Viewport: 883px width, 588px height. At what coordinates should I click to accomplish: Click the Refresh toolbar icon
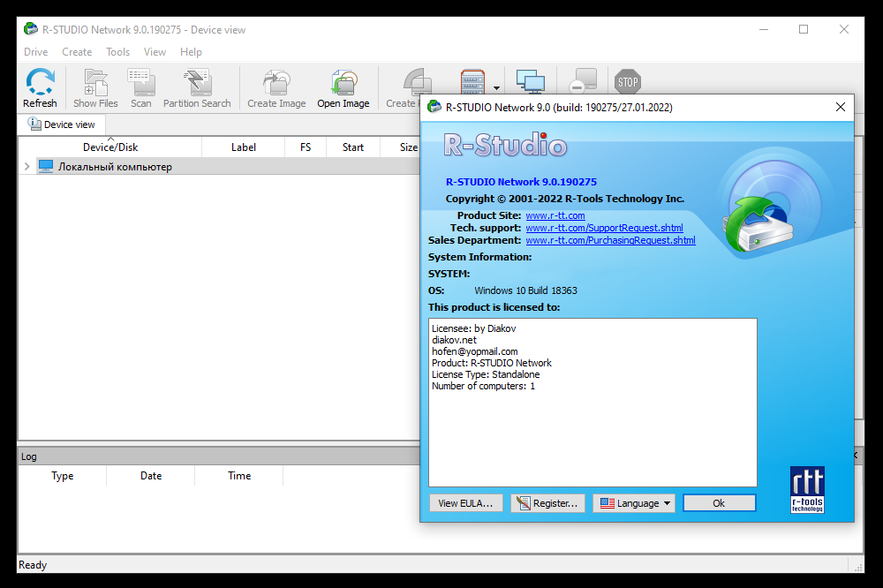[40, 88]
